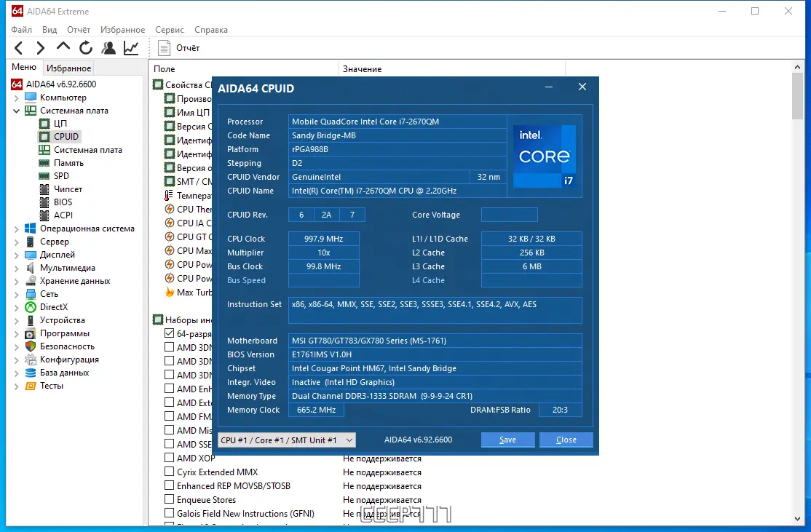Click the Операционная система Windows icon
Viewport: 811px width, 532px height.
click(31, 228)
